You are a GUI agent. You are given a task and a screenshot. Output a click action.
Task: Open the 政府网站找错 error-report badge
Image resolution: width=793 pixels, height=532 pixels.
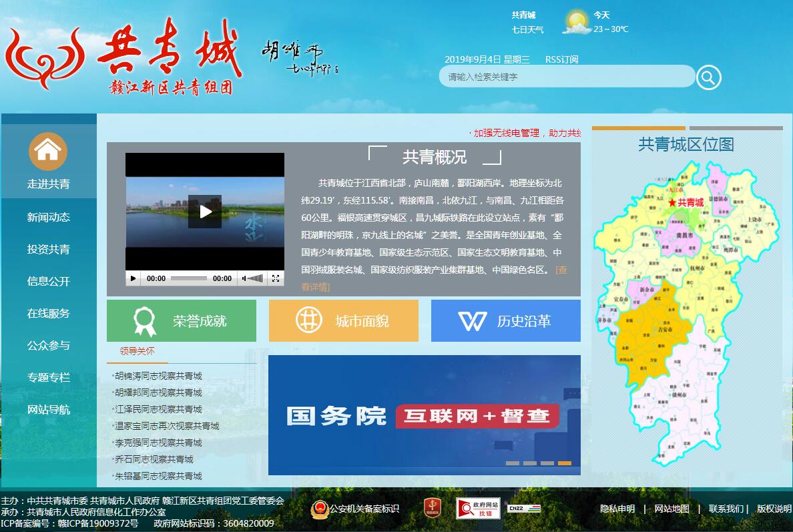478,509
